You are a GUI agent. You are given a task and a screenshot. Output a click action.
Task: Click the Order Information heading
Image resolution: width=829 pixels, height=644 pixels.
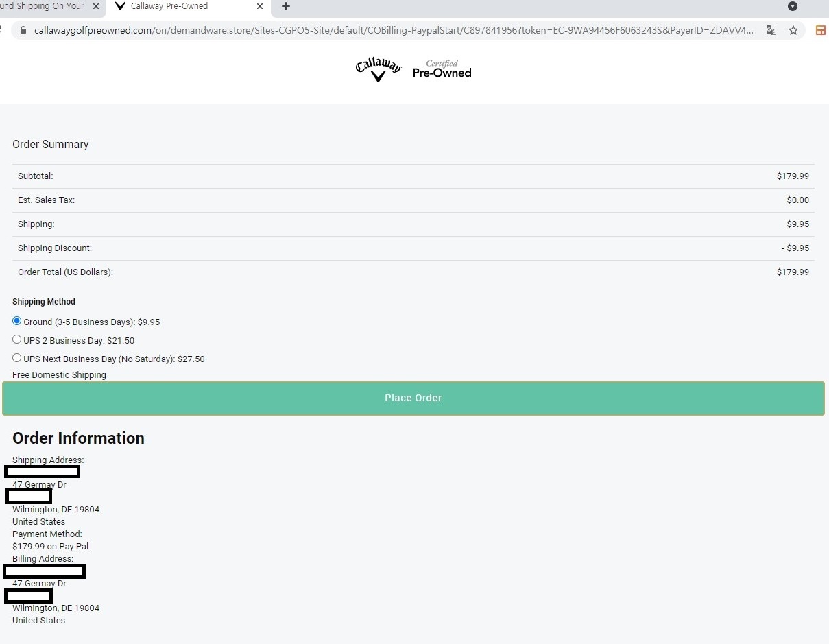78,438
